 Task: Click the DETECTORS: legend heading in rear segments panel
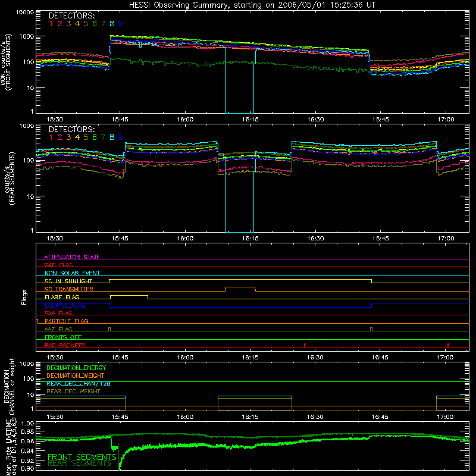[71, 129]
